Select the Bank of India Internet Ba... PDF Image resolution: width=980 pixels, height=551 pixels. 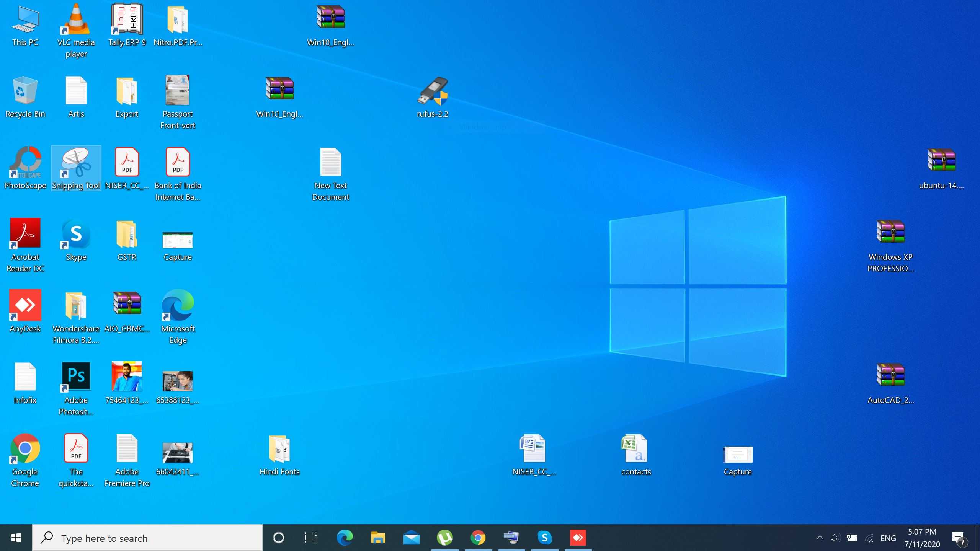click(x=178, y=174)
